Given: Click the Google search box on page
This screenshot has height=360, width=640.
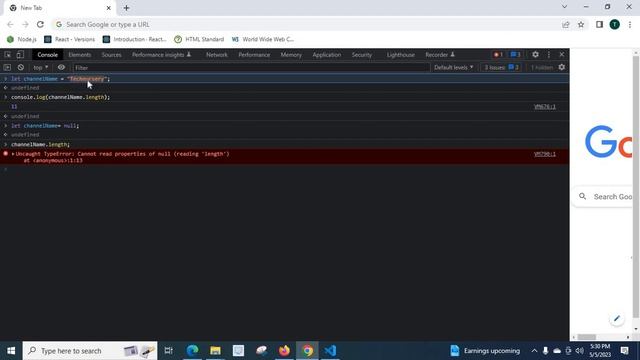Looking at the screenshot, I should pyautogui.click(x=603, y=197).
